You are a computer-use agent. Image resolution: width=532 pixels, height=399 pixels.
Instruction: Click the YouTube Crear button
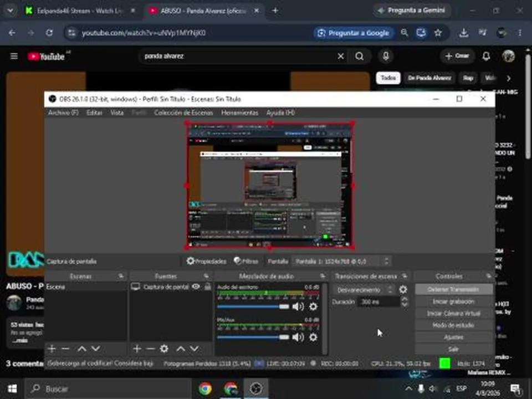(457, 56)
